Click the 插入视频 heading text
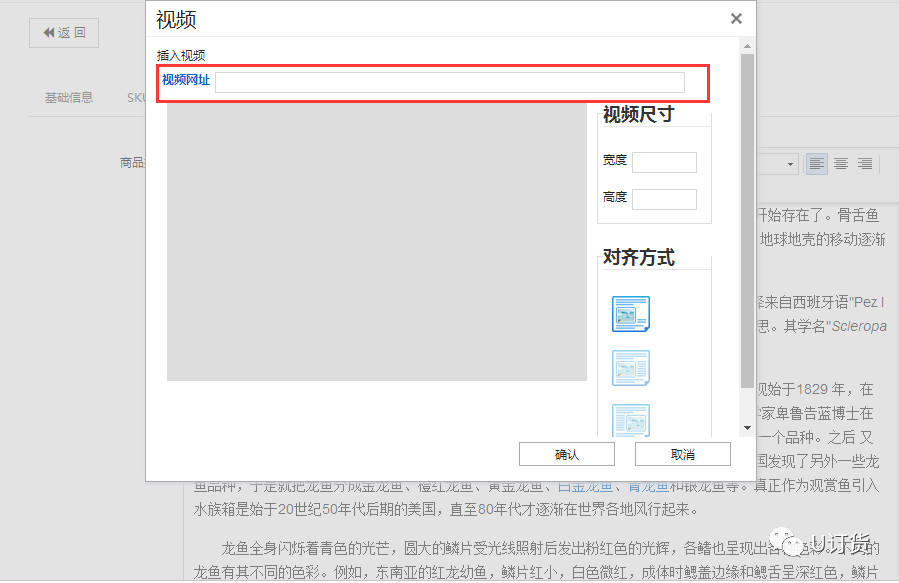899x583 pixels. tap(181, 56)
